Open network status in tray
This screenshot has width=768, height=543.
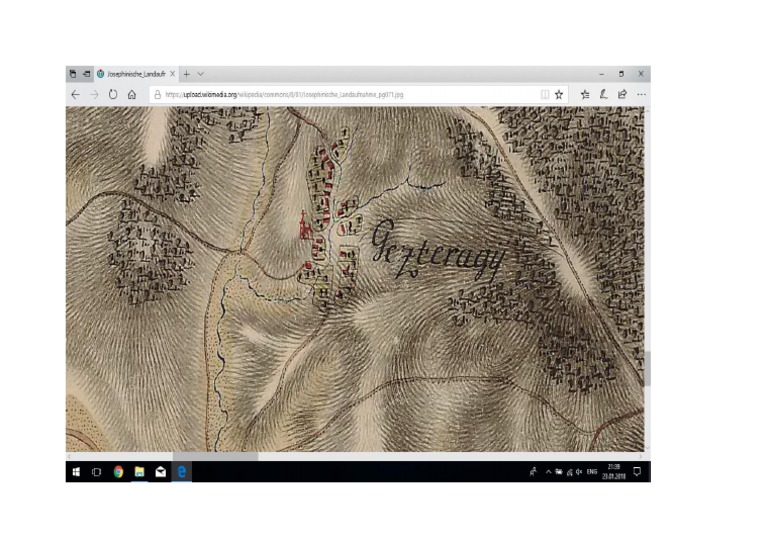(569, 472)
